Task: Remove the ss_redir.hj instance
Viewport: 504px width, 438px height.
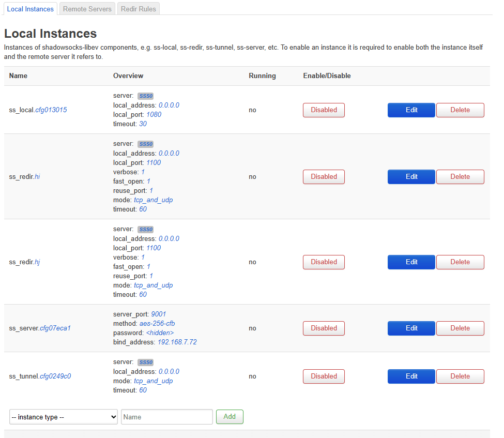Action: pos(460,262)
